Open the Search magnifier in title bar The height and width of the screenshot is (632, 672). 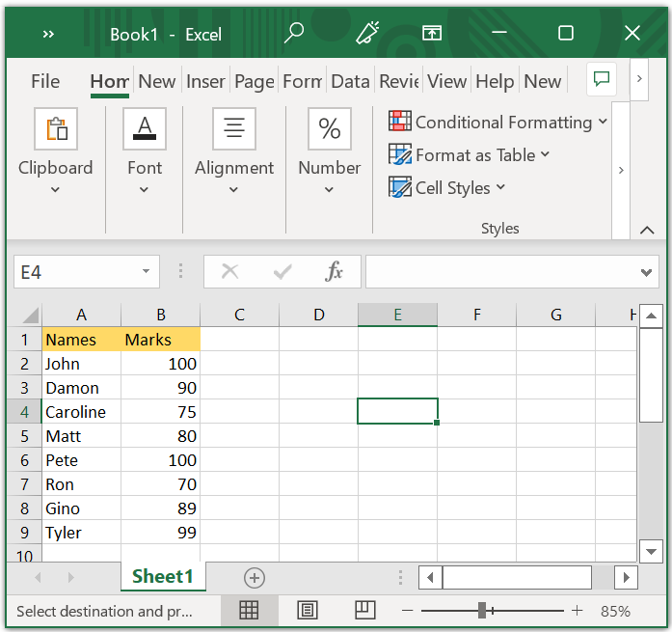pos(294,34)
